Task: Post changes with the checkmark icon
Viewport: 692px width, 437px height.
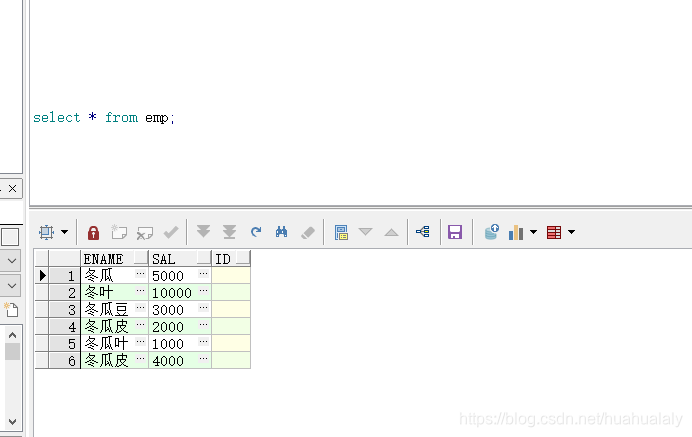Action: click(x=171, y=232)
